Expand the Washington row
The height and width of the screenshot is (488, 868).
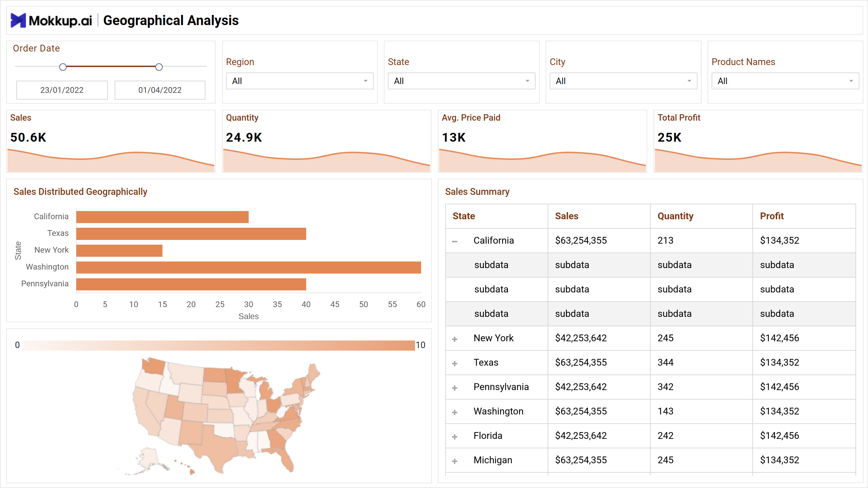click(455, 412)
